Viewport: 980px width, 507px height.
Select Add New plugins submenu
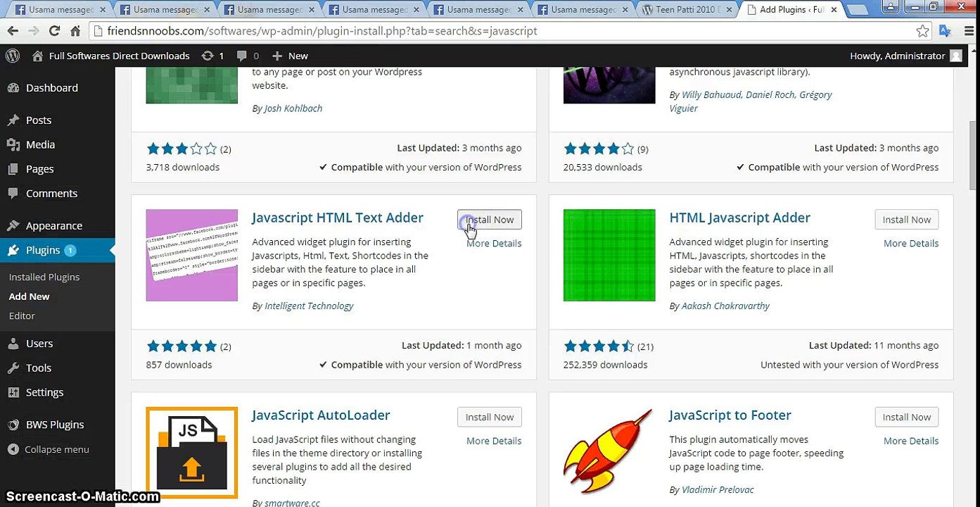point(29,296)
